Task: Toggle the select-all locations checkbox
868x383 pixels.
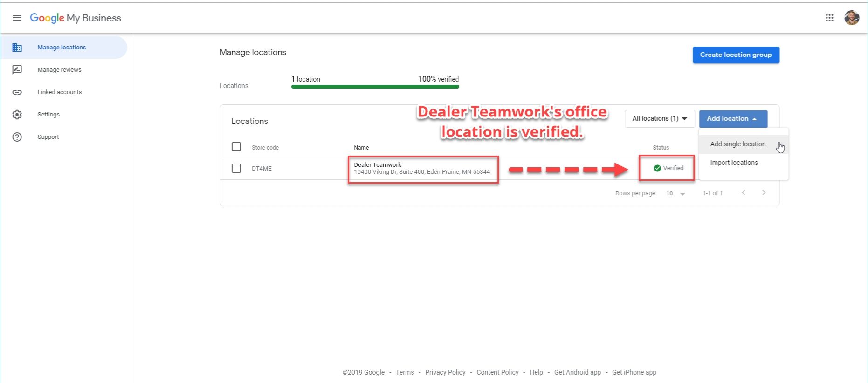Action: tap(236, 147)
